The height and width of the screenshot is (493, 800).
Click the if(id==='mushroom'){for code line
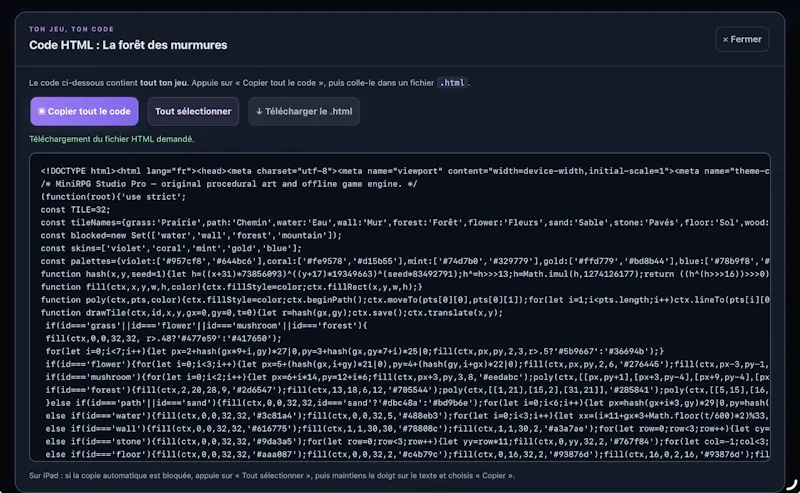point(407,377)
